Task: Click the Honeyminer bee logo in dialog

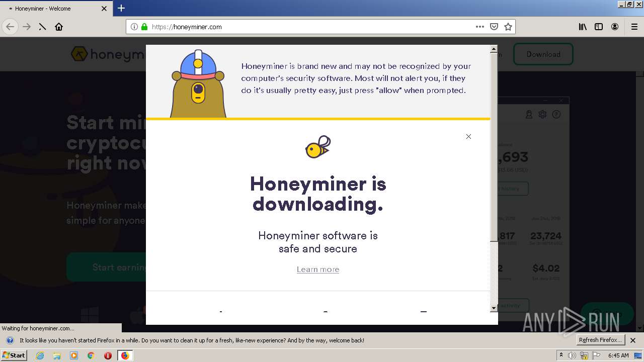Action: point(318,147)
